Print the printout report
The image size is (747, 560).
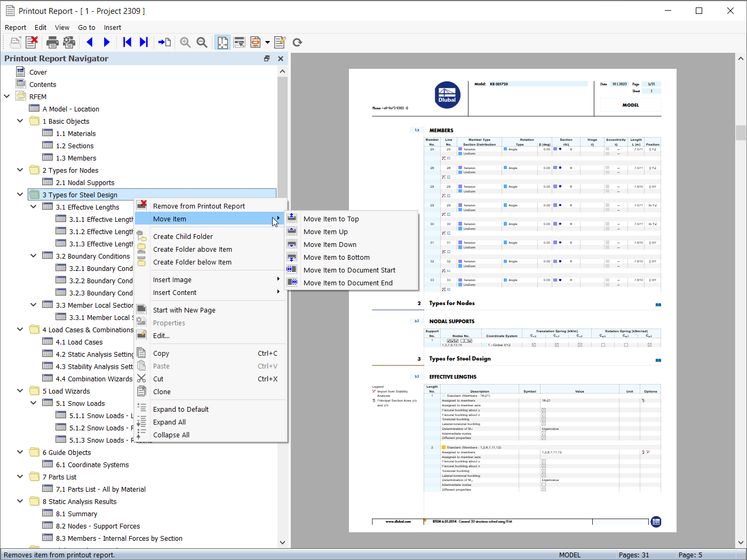point(52,42)
